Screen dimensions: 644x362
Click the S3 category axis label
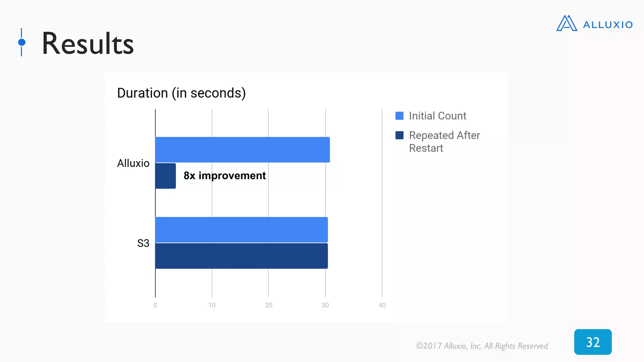coord(143,243)
